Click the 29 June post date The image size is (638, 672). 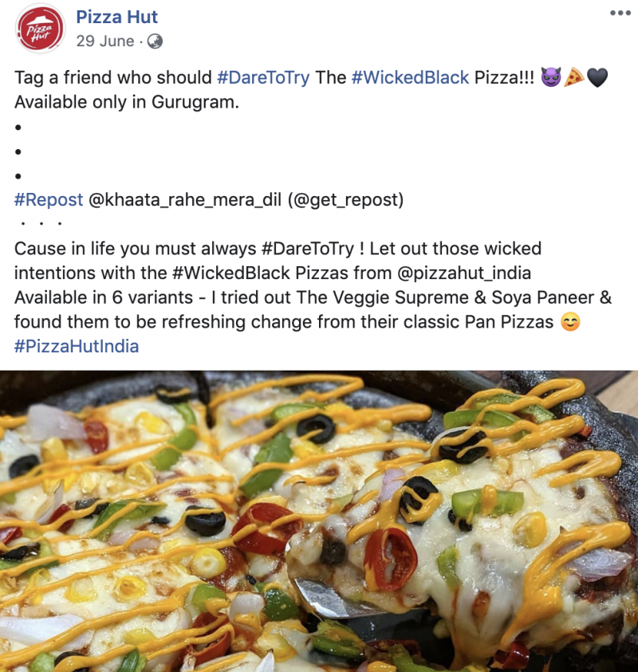click(x=105, y=41)
